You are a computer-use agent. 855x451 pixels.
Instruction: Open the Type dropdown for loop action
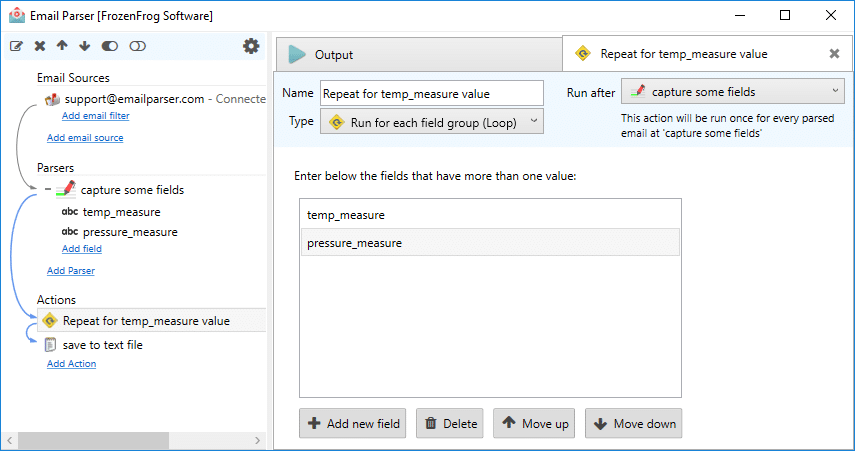click(x=432, y=122)
